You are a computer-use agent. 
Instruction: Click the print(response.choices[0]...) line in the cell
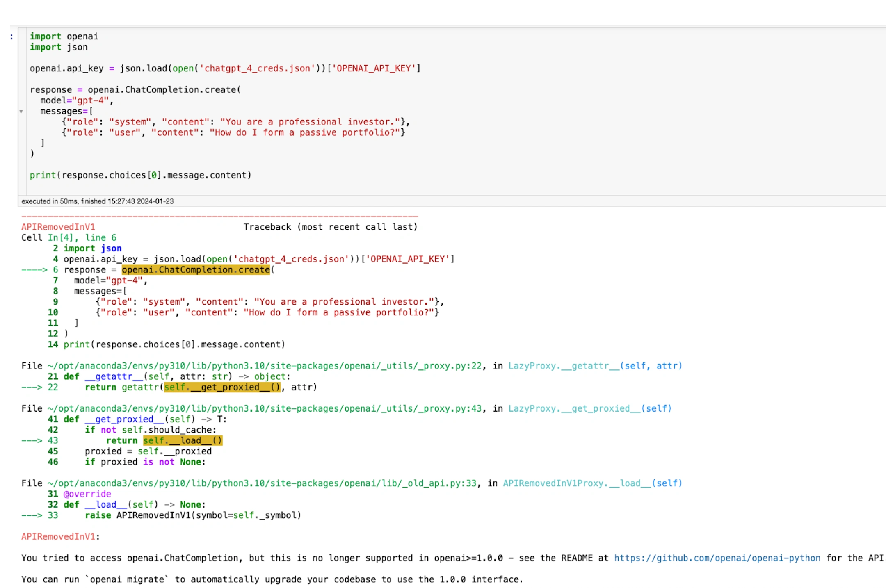pyautogui.click(x=140, y=175)
